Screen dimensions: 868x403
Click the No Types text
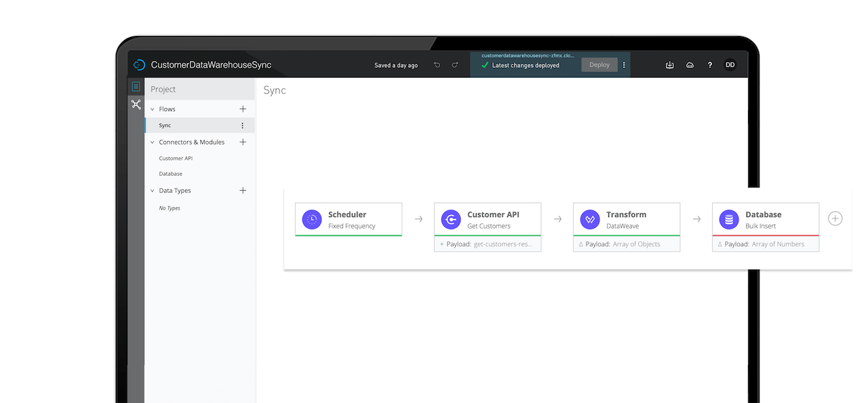(170, 208)
